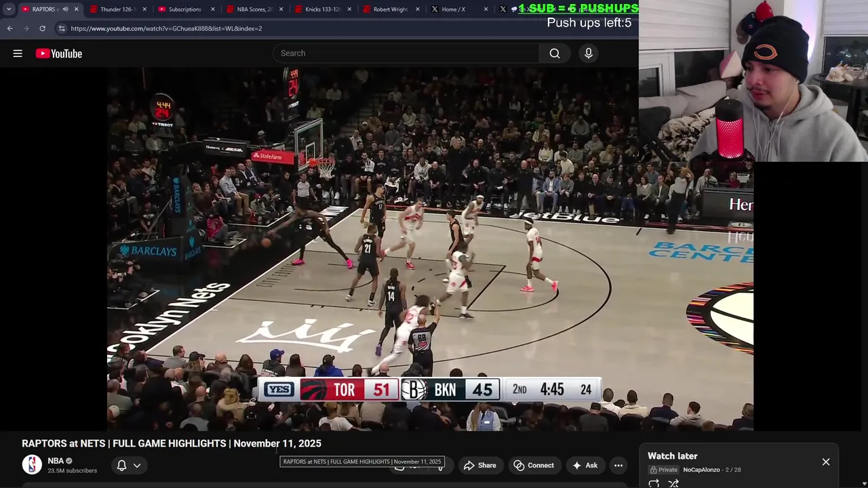Open the more actions three-dot menu
The image size is (868, 488).
[618, 465]
